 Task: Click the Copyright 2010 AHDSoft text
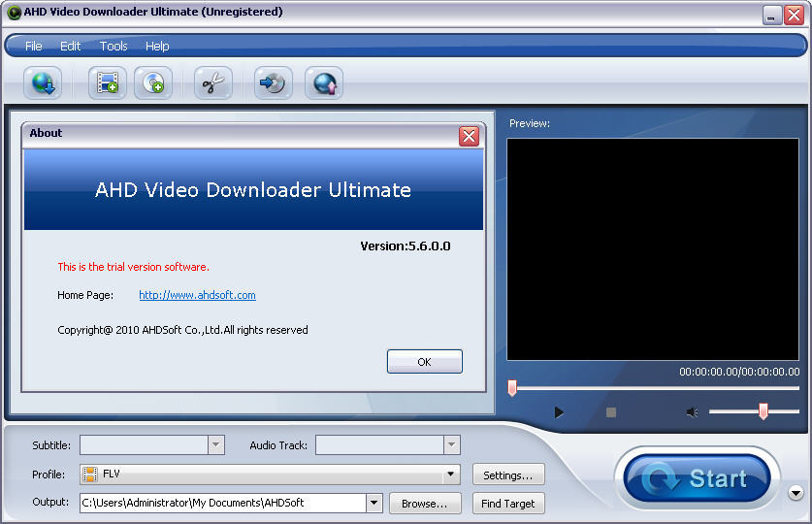[x=182, y=330]
